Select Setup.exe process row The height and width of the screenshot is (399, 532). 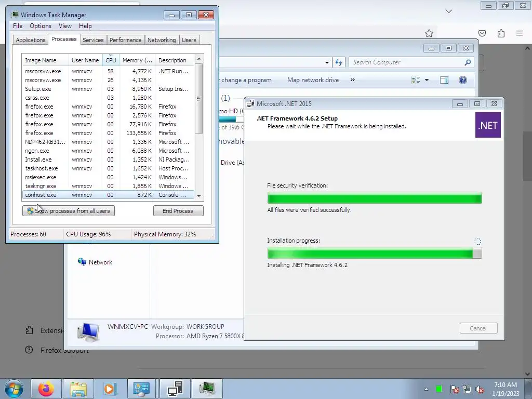(108, 89)
